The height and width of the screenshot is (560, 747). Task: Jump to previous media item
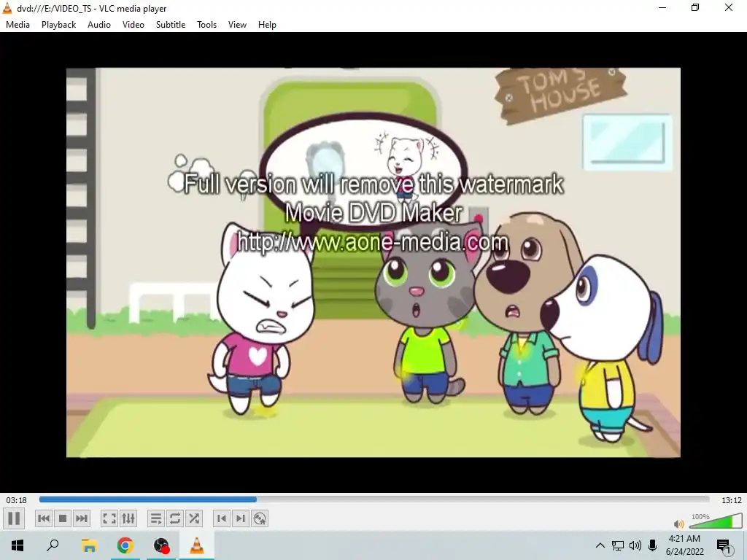[44, 518]
